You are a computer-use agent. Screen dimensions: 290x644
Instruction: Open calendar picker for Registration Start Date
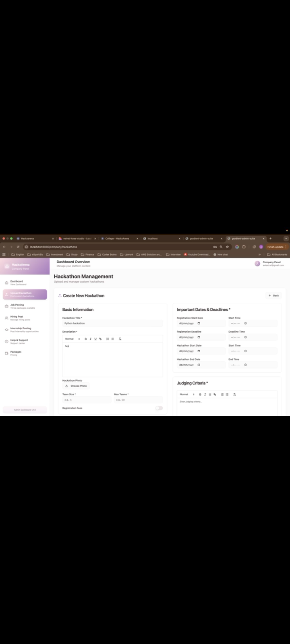[199, 324]
